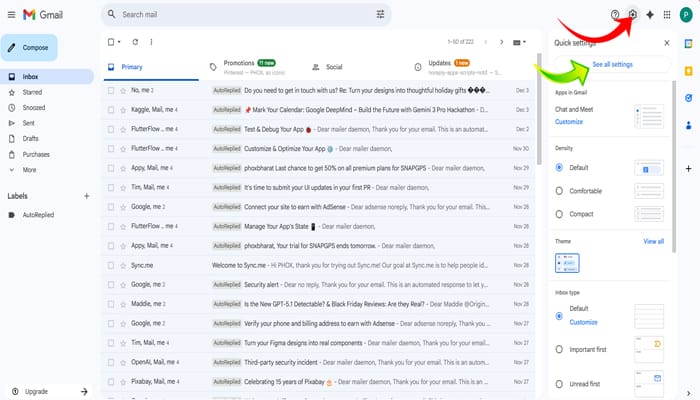The image size is (700, 400).
Task: Click Upgrade in the sidebar
Action: click(36, 392)
